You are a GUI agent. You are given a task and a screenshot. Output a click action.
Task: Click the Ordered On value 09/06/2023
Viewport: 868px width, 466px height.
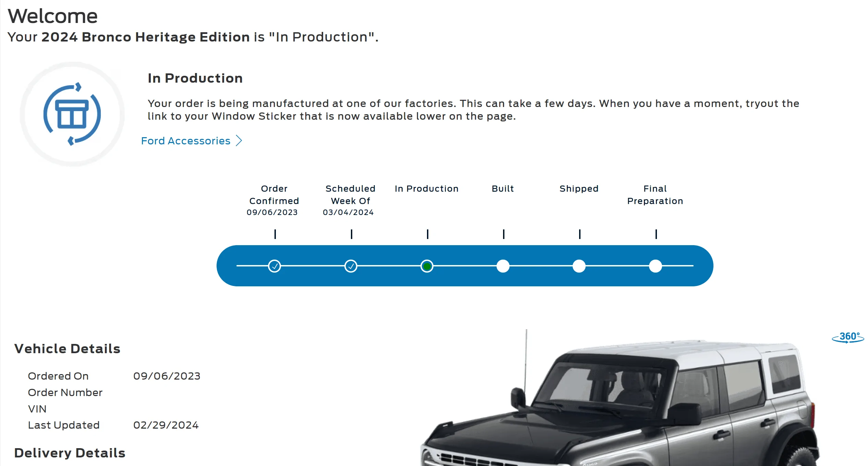click(167, 376)
